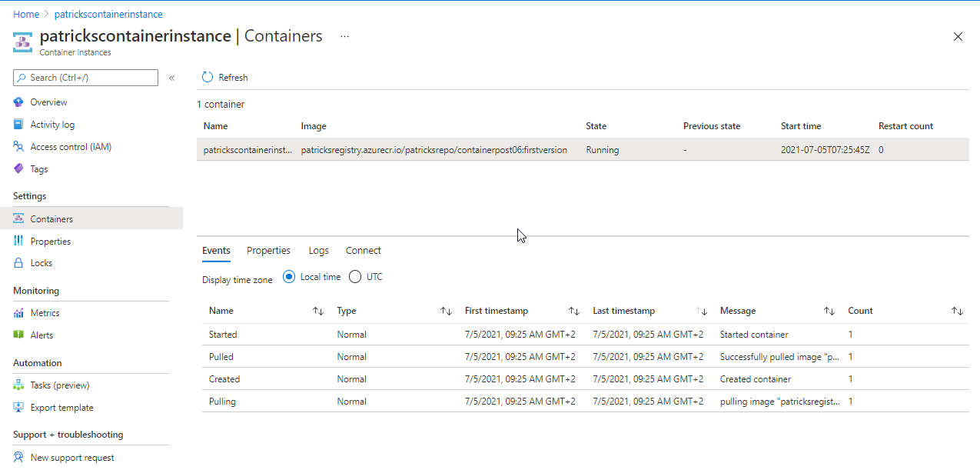The image size is (980, 470).
Task: Click the Container instances resource icon
Action: (22, 42)
